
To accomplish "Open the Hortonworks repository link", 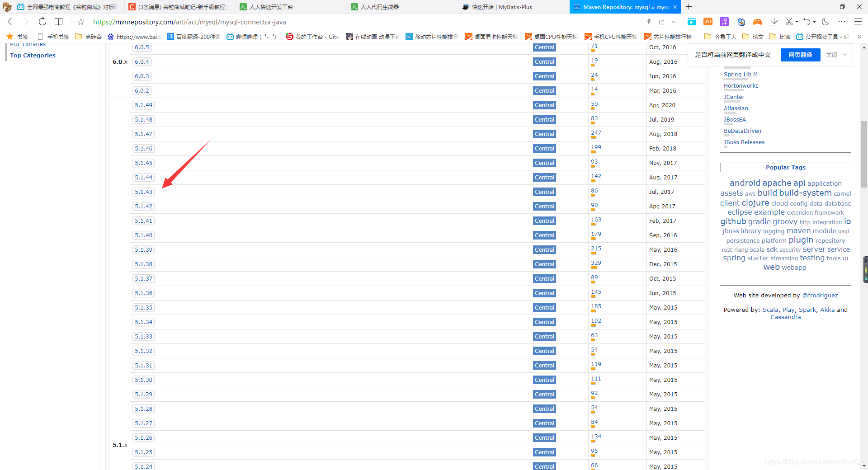I will pos(741,85).
